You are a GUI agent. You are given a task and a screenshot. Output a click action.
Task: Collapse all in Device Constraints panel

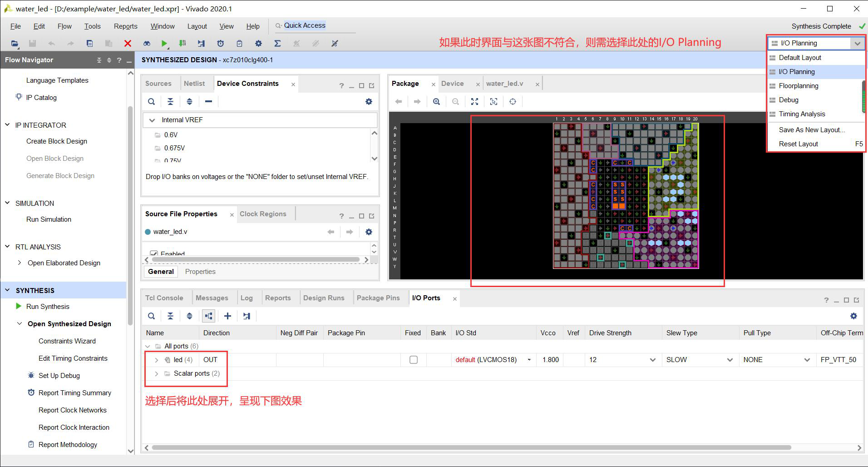(170, 102)
